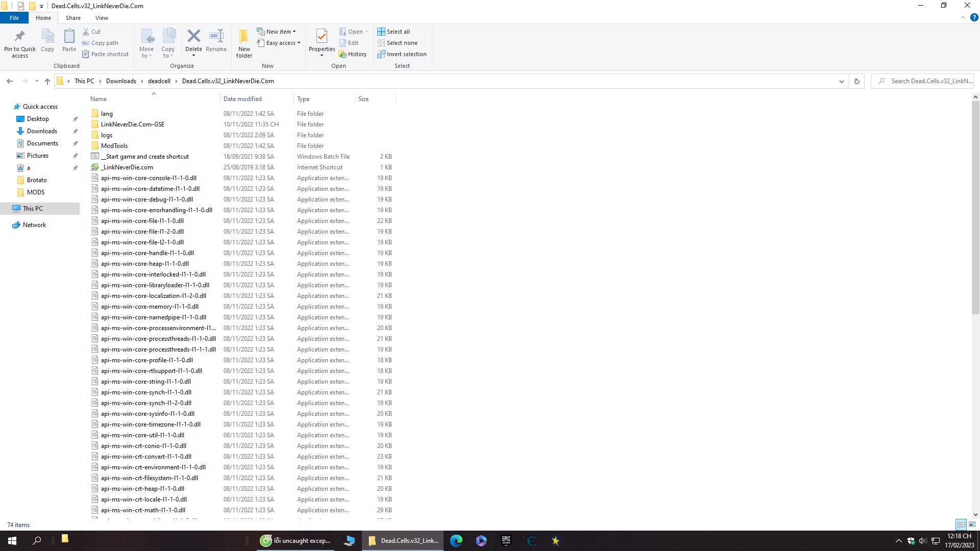The image size is (980, 551).
Task: Sort by the Name column header
Action: click(x=99, y=99)
